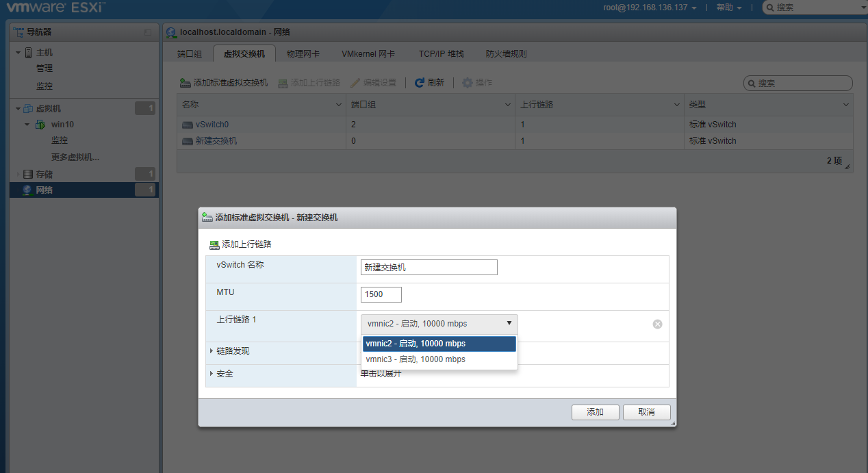868x473 pixels.
Task: Click the vSwitch name input field
Action: (x=429, y=268)
